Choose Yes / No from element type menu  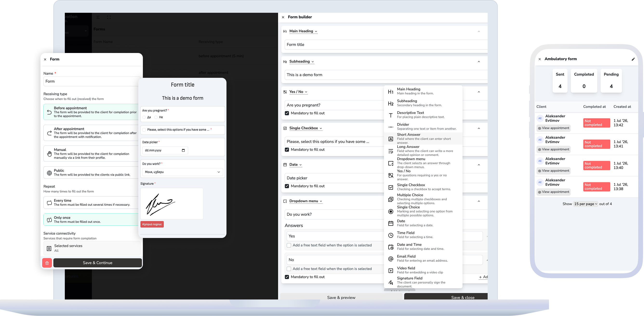[423, 175]
